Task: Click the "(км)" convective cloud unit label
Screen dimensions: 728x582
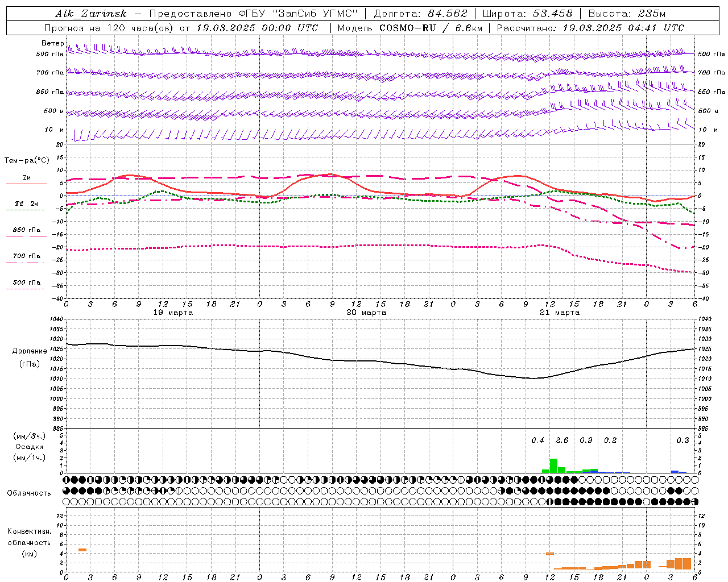Action: (x=30, y=554)
